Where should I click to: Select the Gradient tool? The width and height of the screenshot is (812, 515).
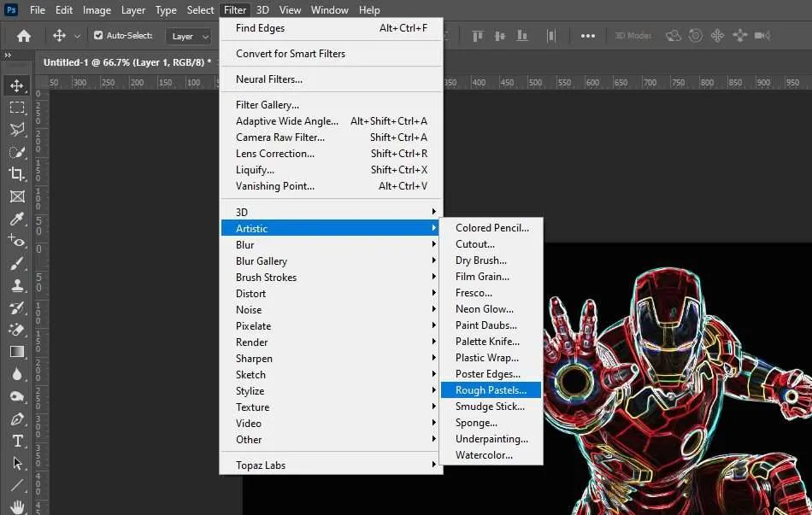pyautogui.click(x=17, y=352)
